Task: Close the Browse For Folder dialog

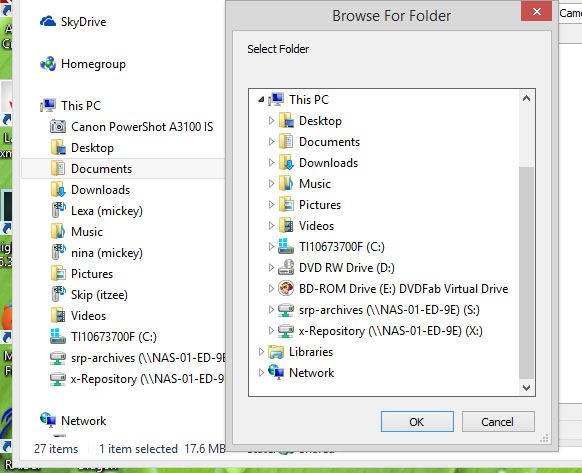Action: pyautogui.click(x=536, y=11)
